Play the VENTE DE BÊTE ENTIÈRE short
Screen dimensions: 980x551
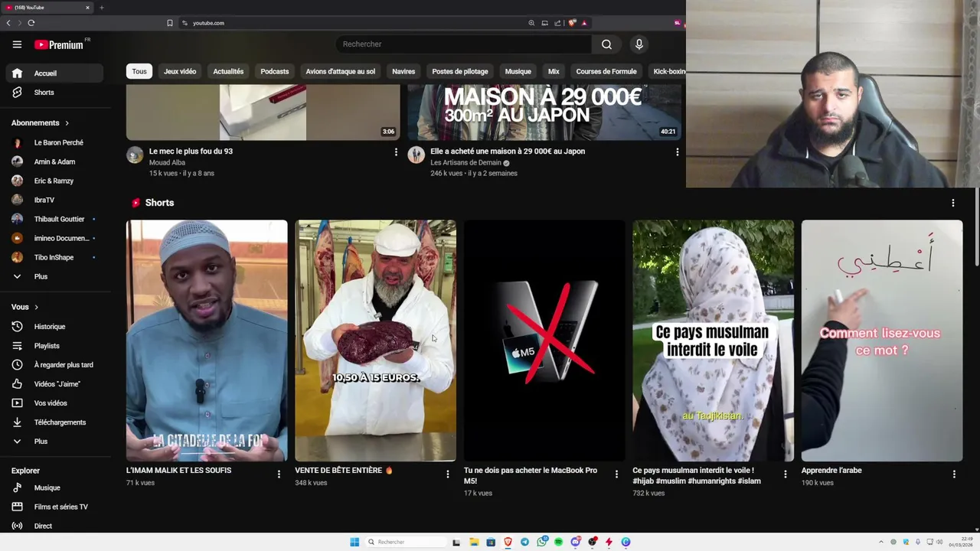(375, 341)
